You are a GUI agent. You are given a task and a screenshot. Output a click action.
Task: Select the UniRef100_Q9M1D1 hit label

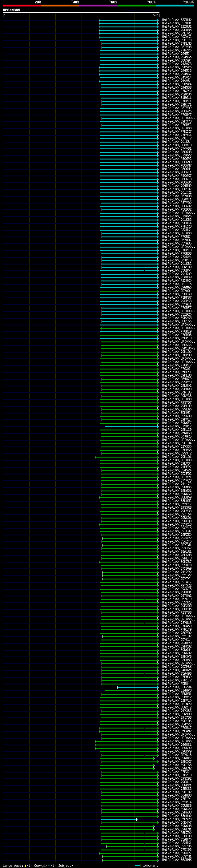click(x=176, y=457)
